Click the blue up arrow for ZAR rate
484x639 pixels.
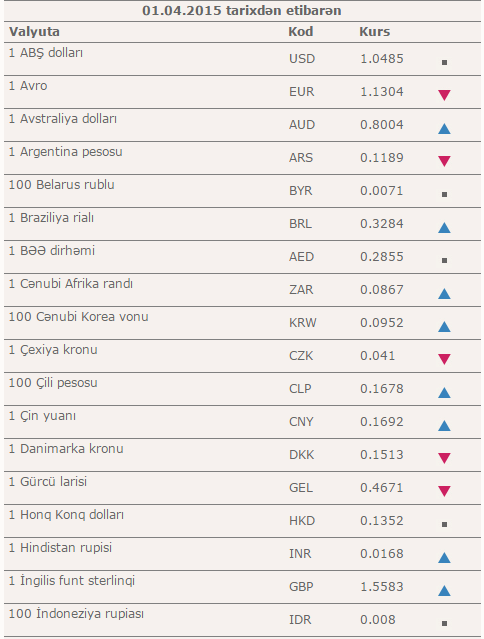[444, 294]
